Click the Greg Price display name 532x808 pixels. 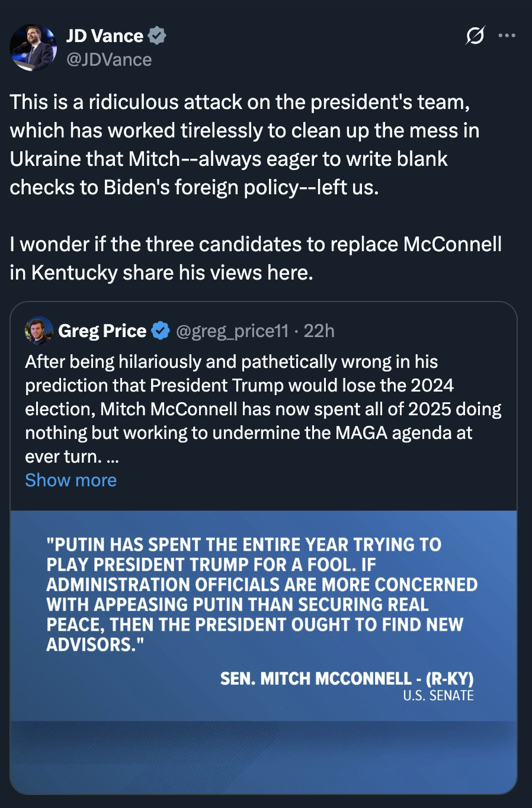point(102,331)
